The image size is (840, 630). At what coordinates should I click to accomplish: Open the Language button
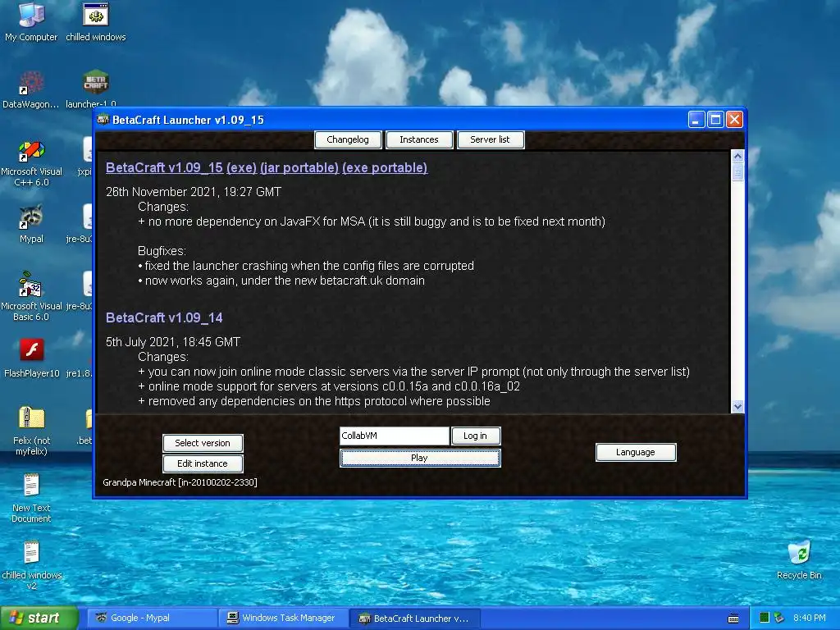[636, 452]
